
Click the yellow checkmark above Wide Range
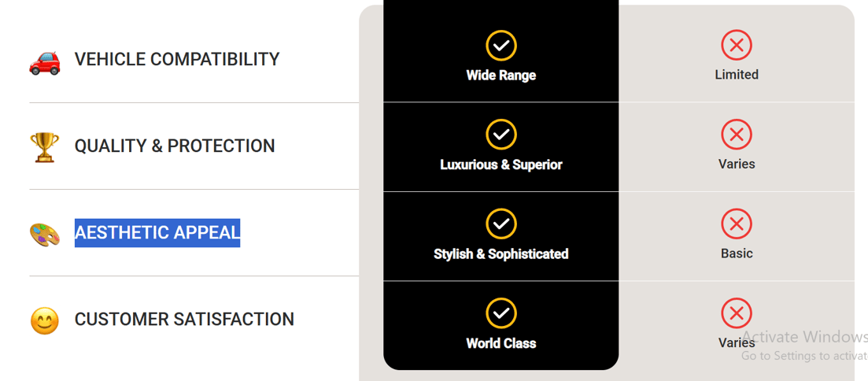501,46
